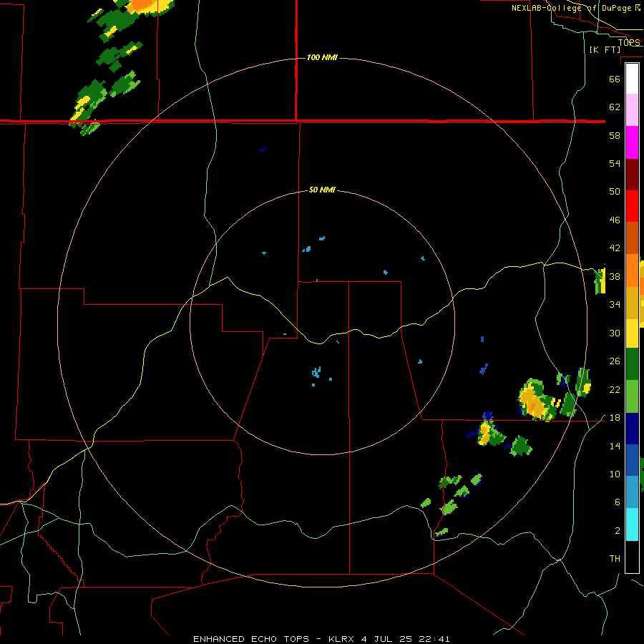Select the dark red legend band

click(x=632, y=174)
